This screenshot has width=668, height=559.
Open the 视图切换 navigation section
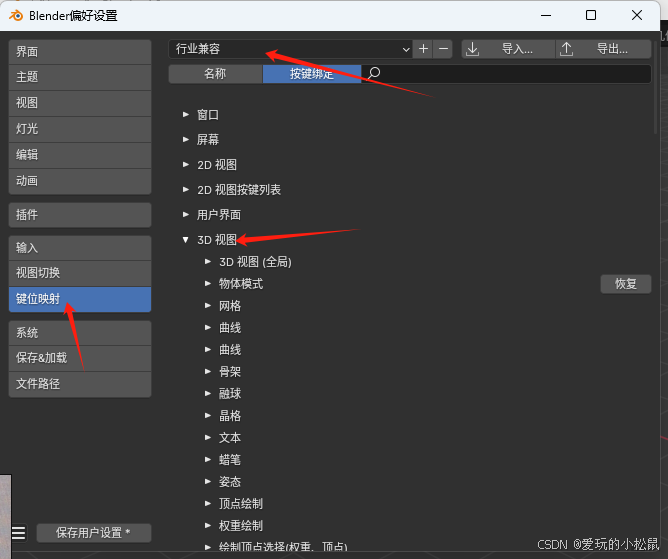click(x=80, y=273)
